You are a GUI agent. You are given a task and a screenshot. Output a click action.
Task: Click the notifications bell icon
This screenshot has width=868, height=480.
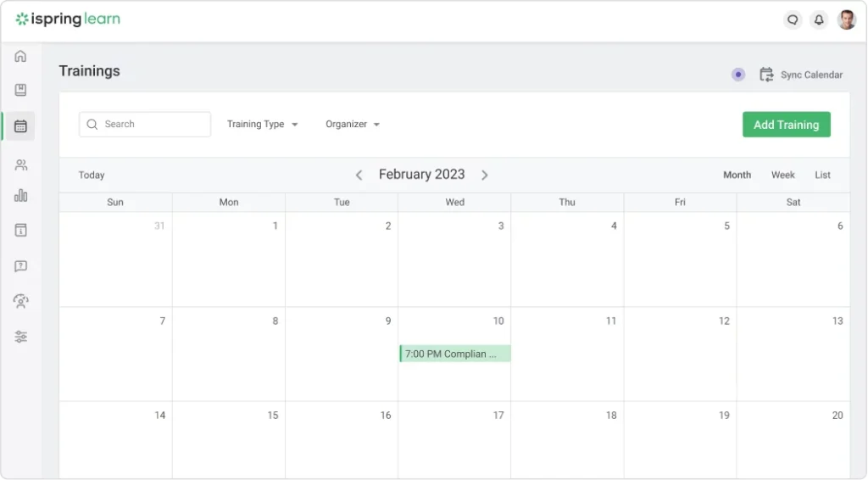(819, 20)
